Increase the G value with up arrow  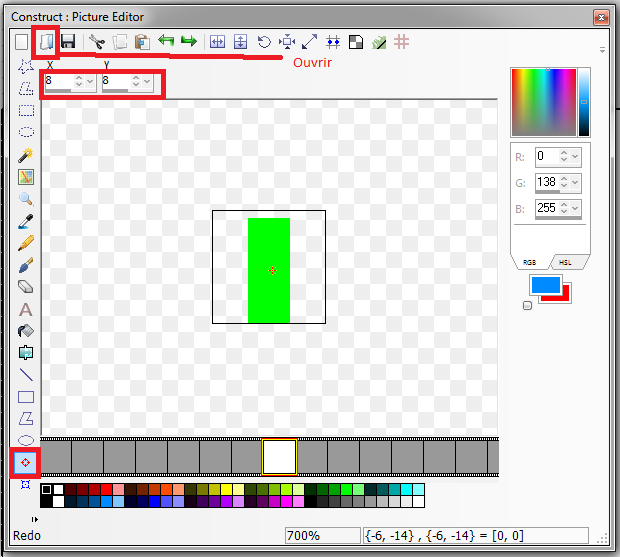(564, 179)
